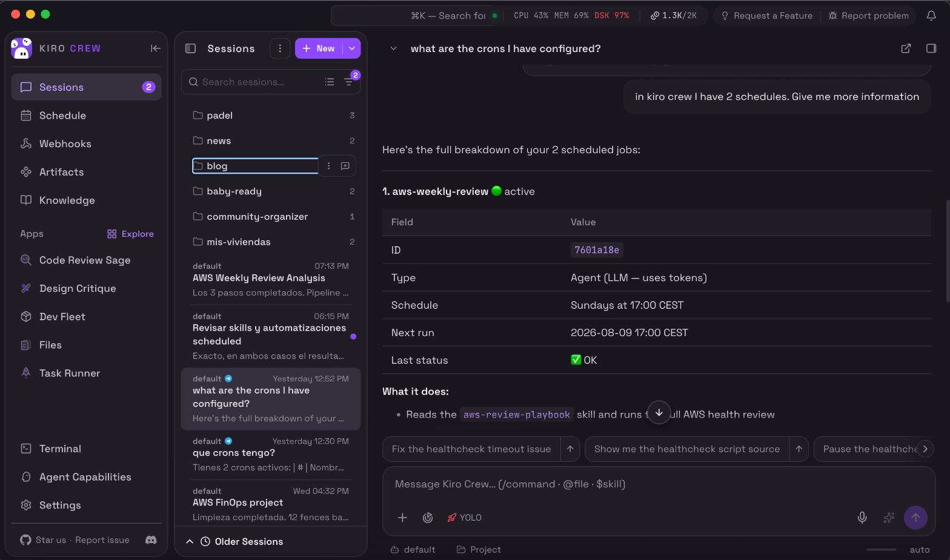This screenshot has width=950, height=560.
Task: Toggle the sessions panel layout icon
Action: [x=190, y=48]
